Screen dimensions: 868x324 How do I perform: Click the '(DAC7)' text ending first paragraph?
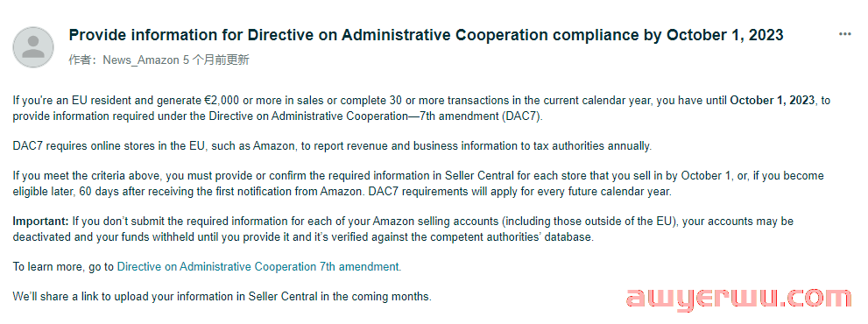[519, 116]
